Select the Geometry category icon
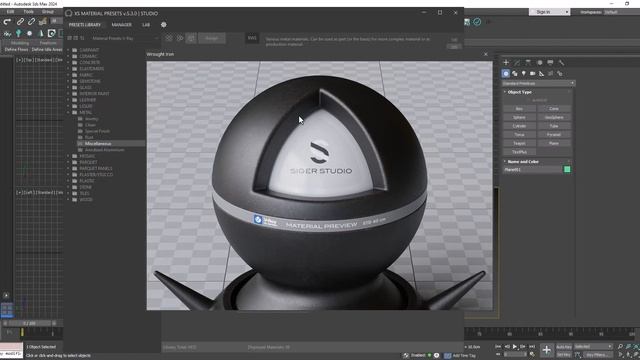The image size is (640, 360). [x=506, y=73]
